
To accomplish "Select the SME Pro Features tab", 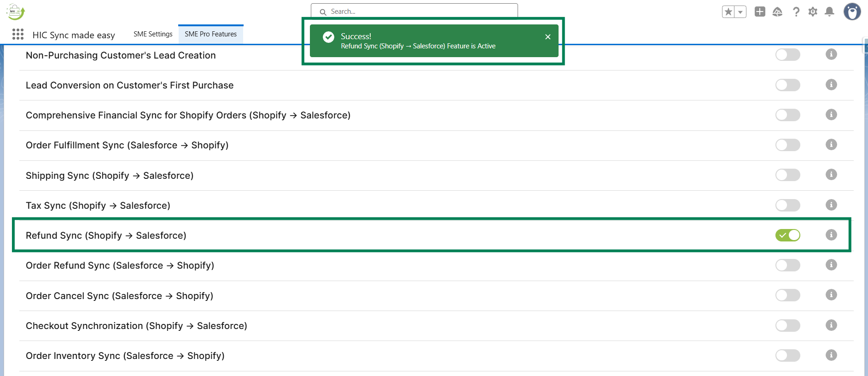I will [x=210, y=34].
